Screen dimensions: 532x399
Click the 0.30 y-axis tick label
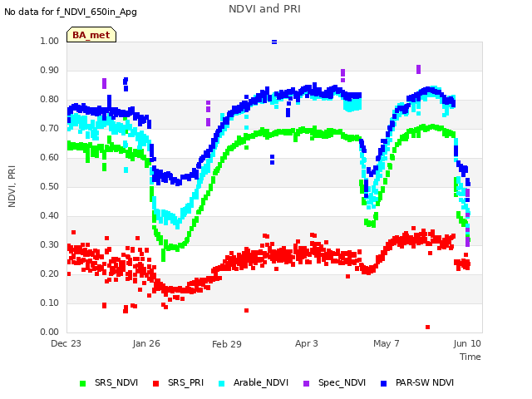(x=50, y=244)
